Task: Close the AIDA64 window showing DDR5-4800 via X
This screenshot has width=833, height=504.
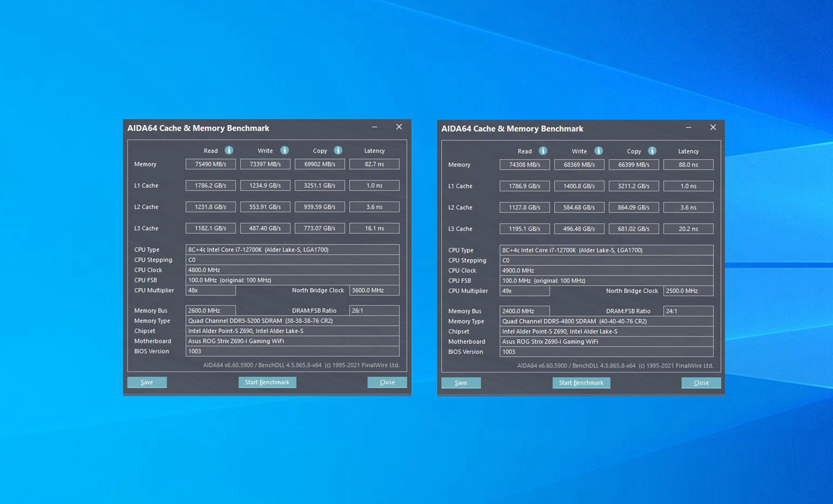Action: (x=713, y=127)
